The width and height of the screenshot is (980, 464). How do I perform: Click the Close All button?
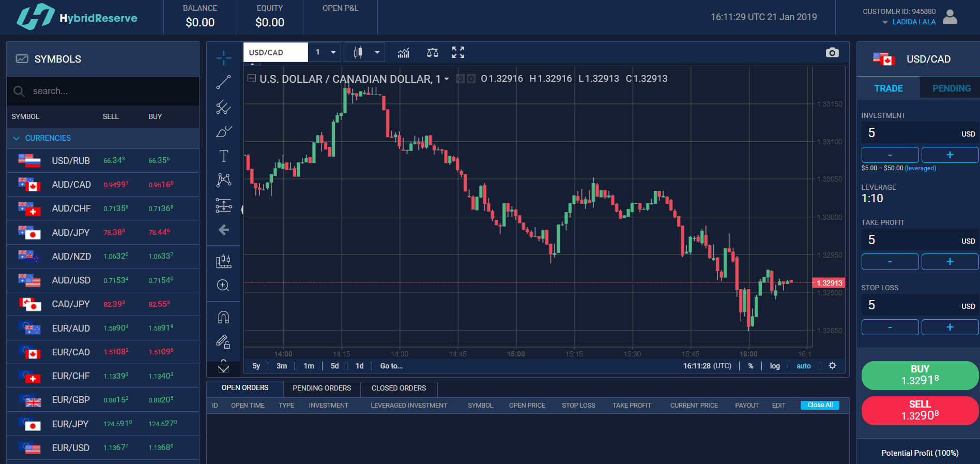click(x=820, y=405)
